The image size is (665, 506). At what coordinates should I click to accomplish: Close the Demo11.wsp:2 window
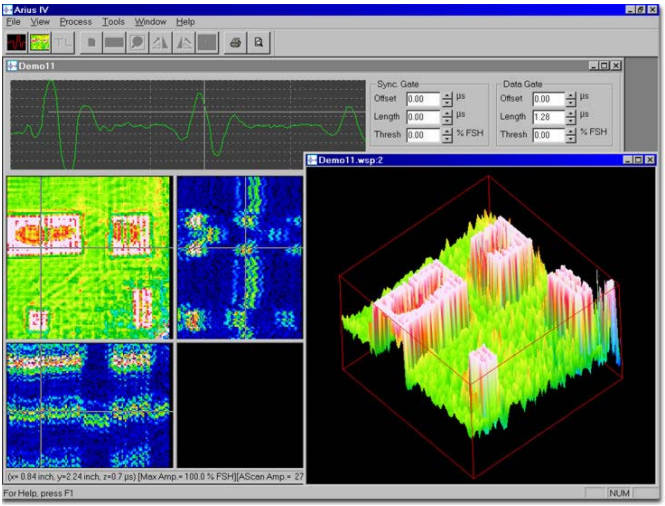click(x=650, y=160)
